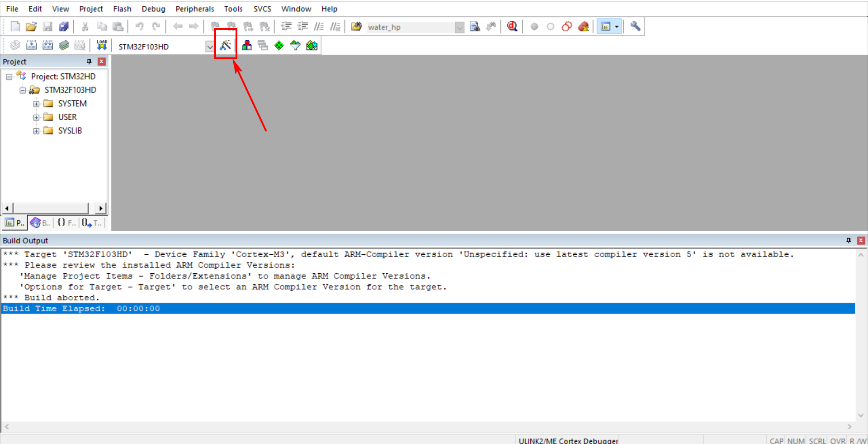Open the SVCS menu
The width and height of the screenshot is (868, 444).
coord(262,9)
